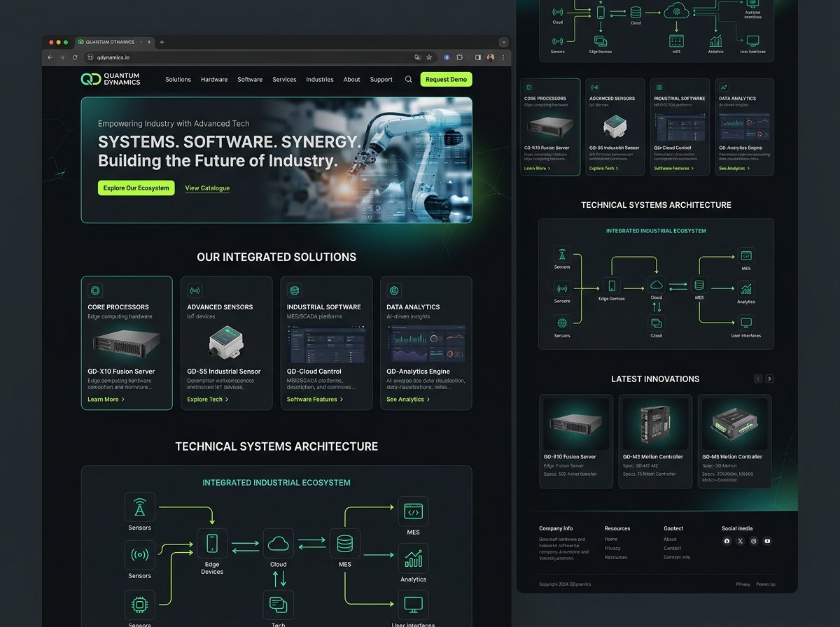
Task: Toggle the browser side panel icon
Action: pos(478,57)
